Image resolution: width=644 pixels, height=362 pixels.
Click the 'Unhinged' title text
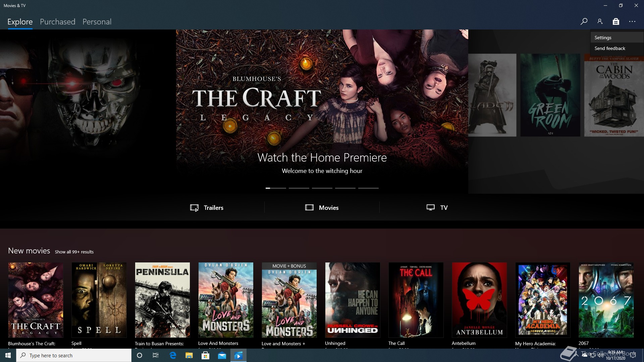335,343
